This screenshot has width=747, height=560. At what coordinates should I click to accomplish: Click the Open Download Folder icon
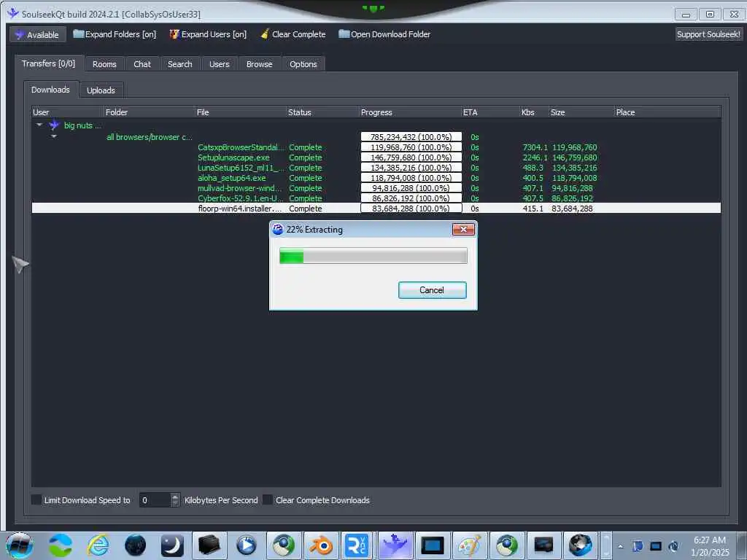click(x=344, y=34)
